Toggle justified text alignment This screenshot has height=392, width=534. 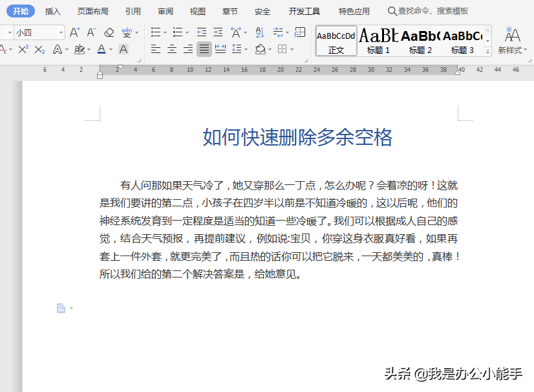tap(204, 49)
